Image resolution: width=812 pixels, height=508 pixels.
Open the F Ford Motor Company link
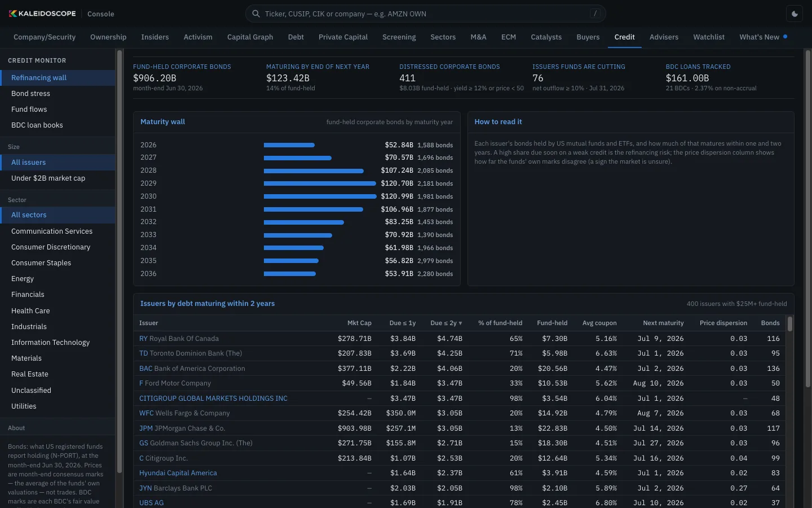coord(175,383)
